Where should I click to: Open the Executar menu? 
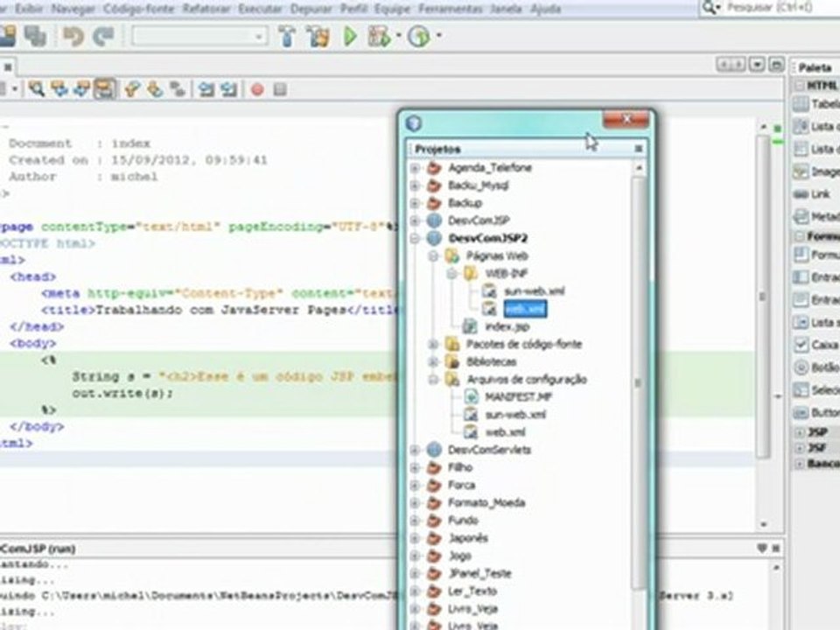(260, 9)
